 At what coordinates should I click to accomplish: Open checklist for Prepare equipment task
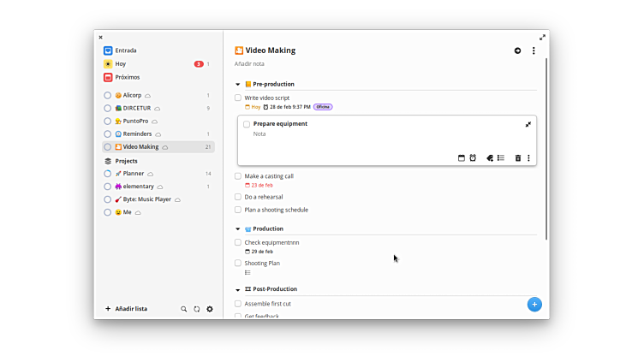(501, 158)
